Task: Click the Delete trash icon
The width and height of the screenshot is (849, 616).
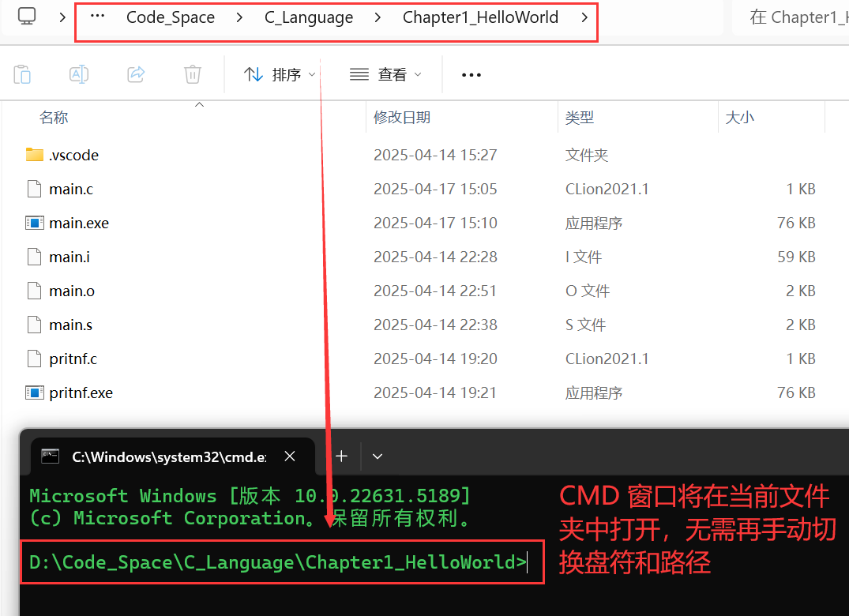Action: click(192, 74)
